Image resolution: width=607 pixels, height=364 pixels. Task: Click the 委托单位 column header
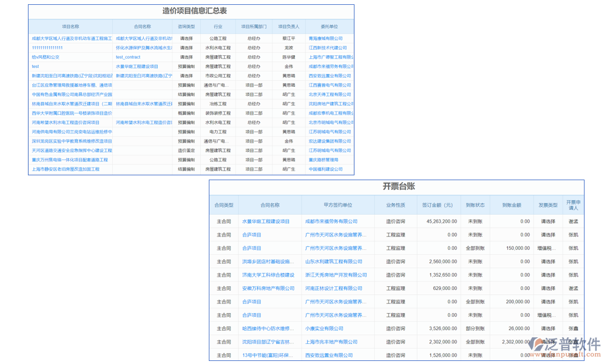330,27
